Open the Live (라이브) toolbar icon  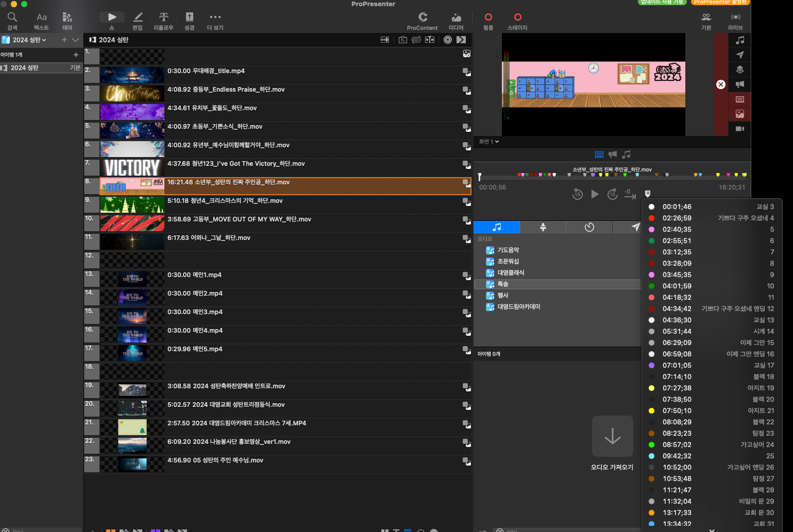tap(735, 21)
